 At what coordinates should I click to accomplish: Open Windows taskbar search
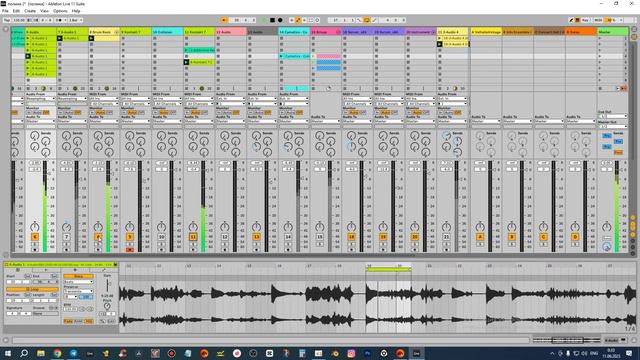[24, 353]
